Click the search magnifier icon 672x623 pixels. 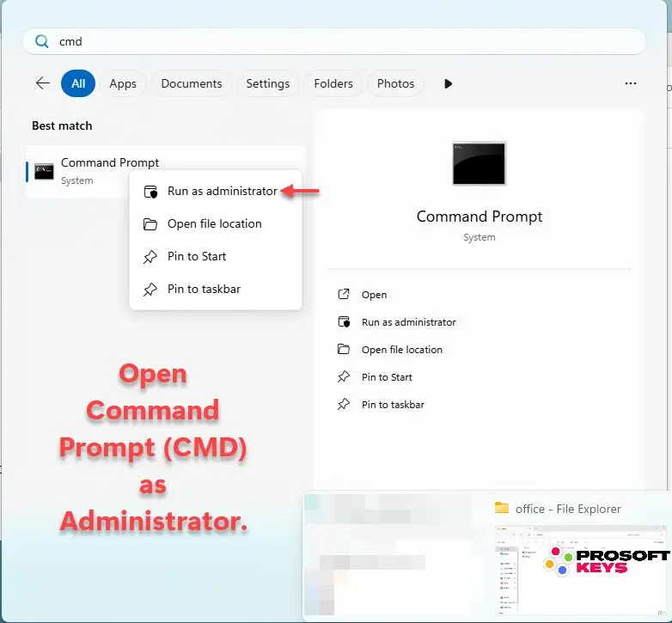(41, 41)
